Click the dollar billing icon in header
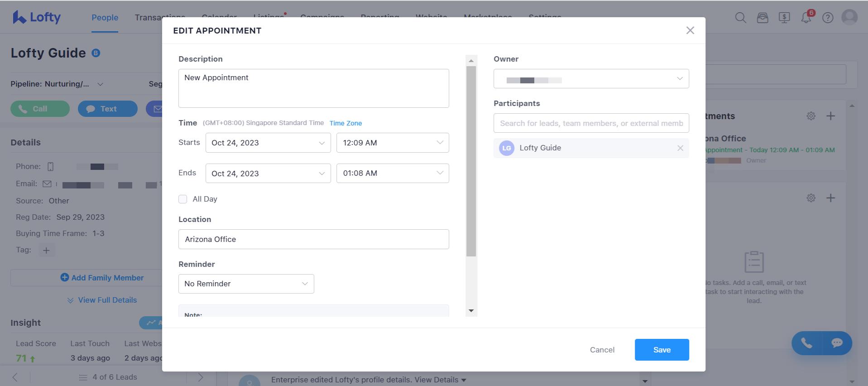 [x=784, y=18]
